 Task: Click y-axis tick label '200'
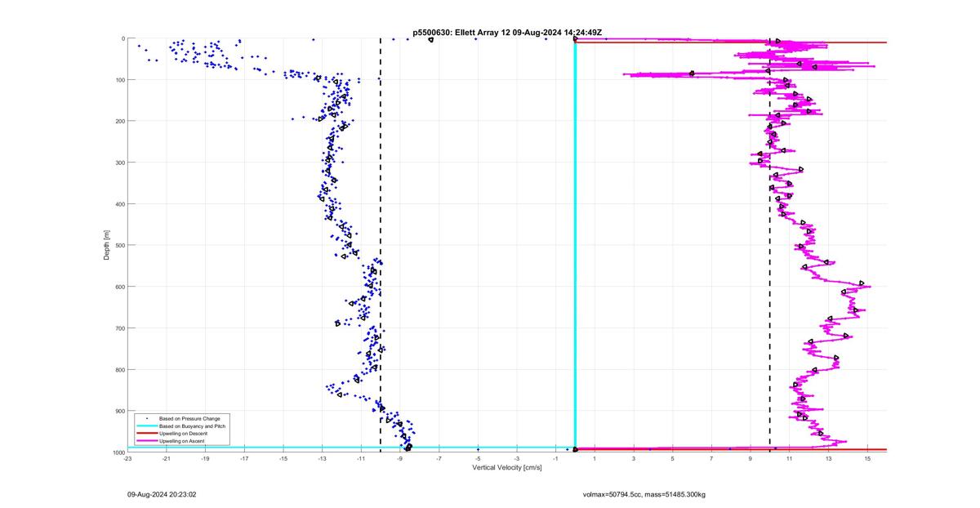[119, 121]
